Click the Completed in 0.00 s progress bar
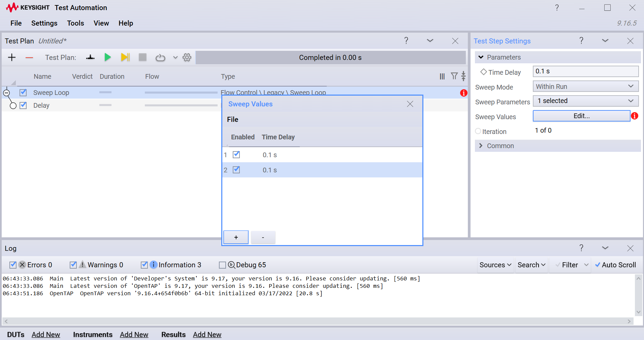644x340 pixels. point(330,57)
